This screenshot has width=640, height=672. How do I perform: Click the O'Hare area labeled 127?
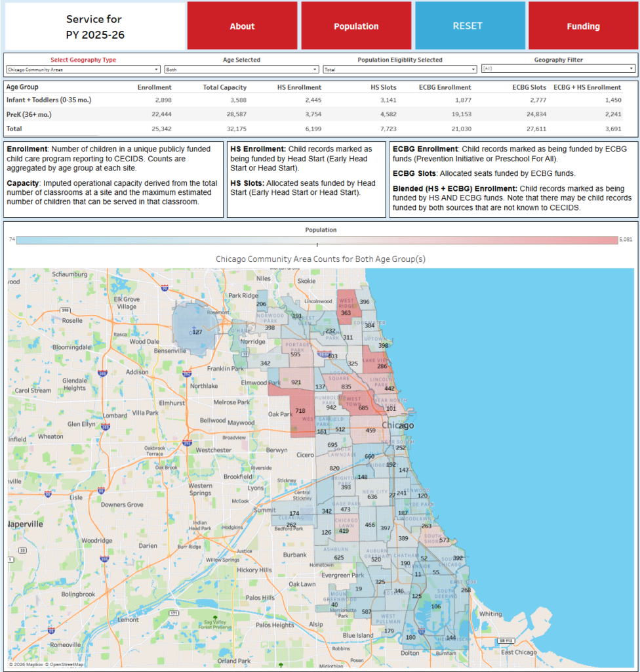(197, 331)
